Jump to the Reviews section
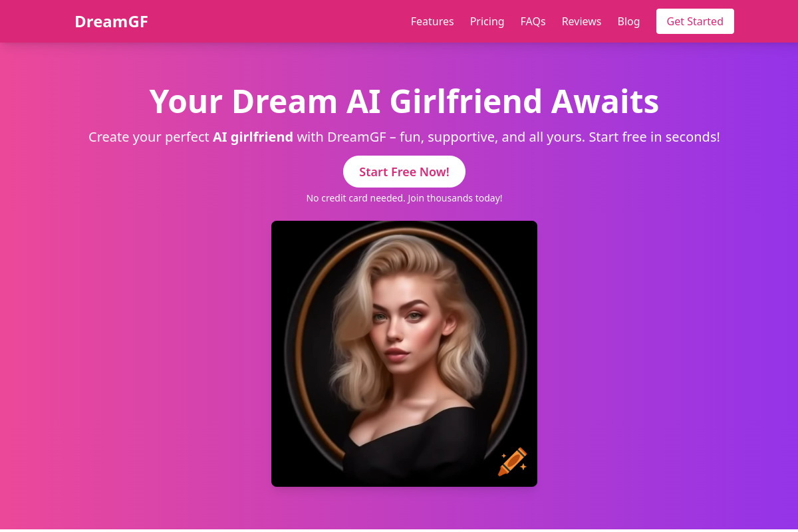 click(581, 21)
